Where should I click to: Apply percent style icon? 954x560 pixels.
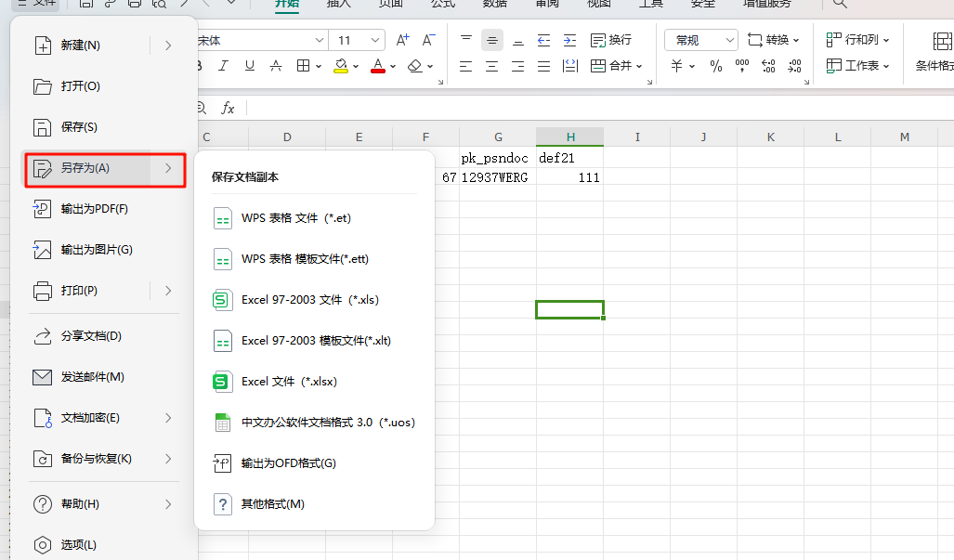coord(716,66)
